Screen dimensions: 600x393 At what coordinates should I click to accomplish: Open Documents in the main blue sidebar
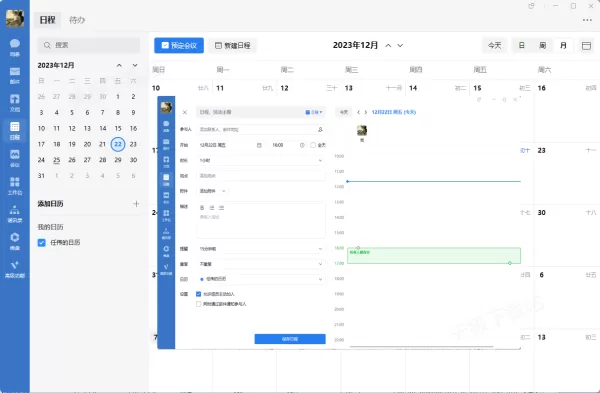point(15,103)
